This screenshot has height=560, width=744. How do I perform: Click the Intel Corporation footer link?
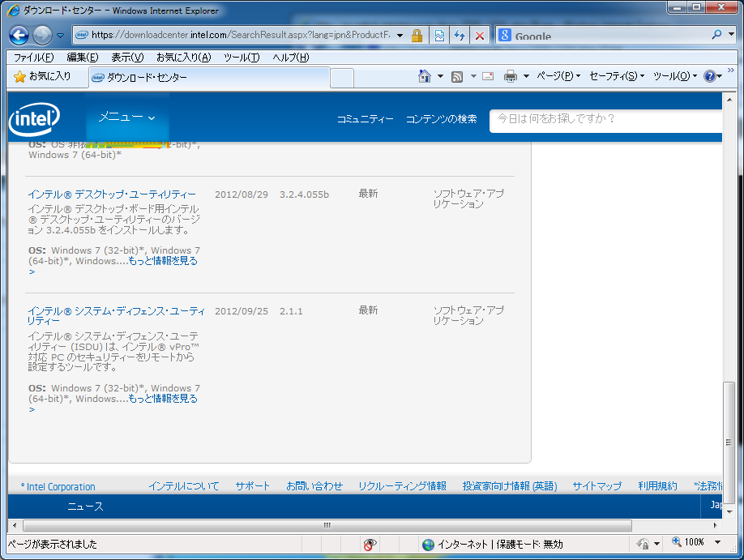point(58,486)
